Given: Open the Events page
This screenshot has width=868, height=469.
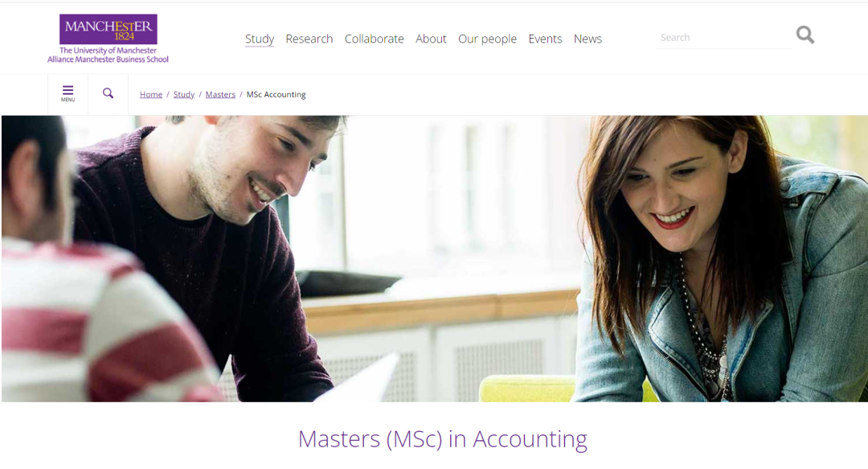Looking at the screenshot, I should [545, 39].
